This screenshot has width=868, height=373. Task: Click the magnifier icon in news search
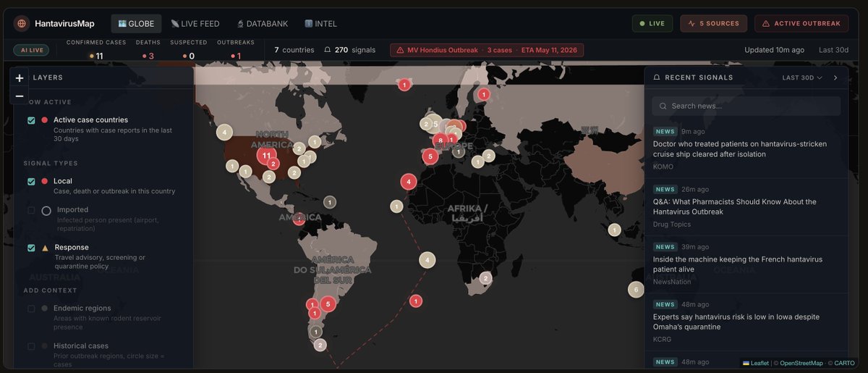click(x=663, y=106)
